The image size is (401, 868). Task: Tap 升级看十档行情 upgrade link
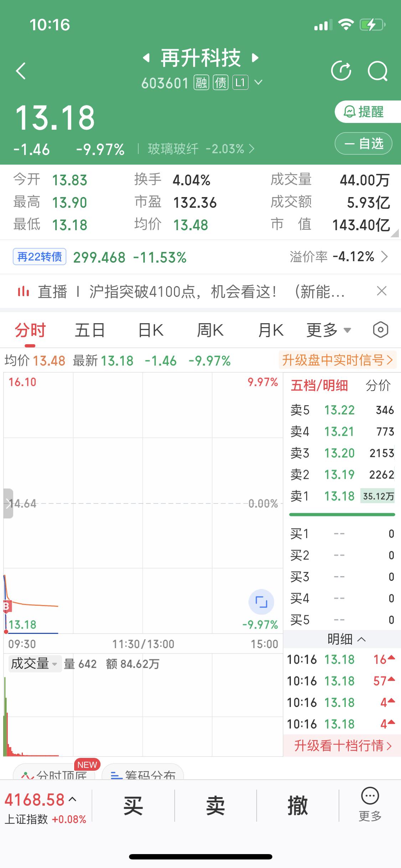[342, 745]
